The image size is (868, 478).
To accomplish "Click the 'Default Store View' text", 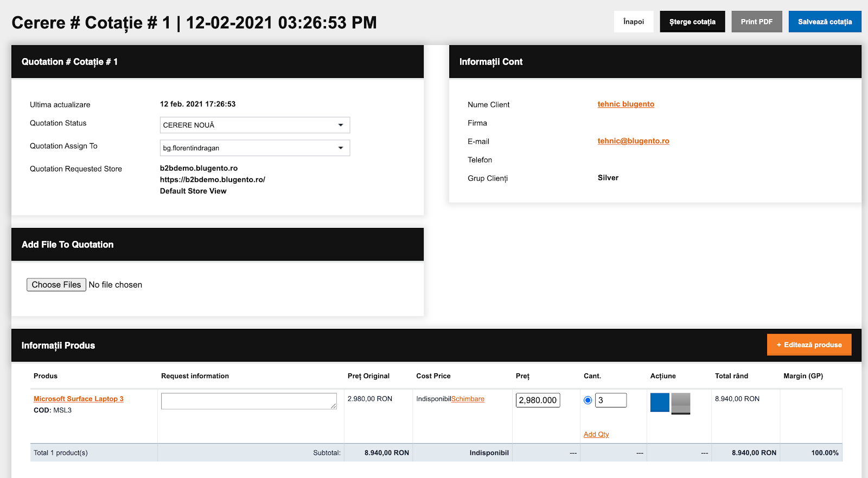I will tap(193, 191).
